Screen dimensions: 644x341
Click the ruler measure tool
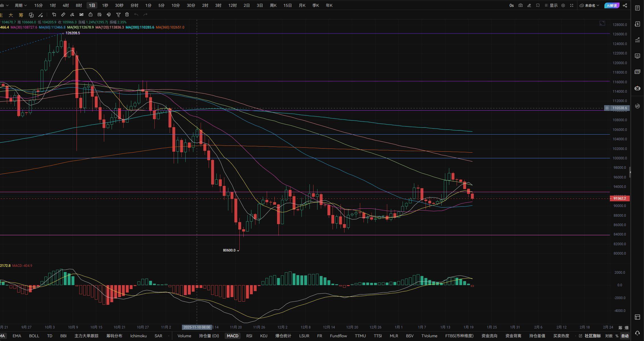tap(63, 15)
